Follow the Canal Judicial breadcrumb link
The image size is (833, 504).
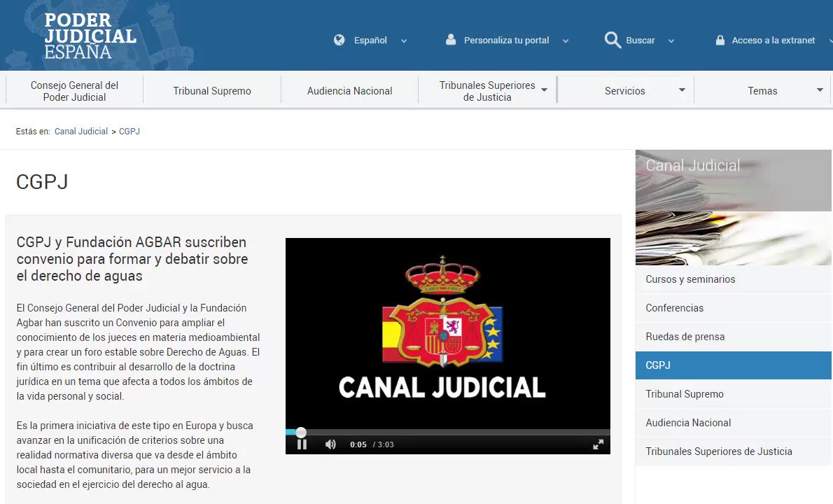tap(80, 131)
